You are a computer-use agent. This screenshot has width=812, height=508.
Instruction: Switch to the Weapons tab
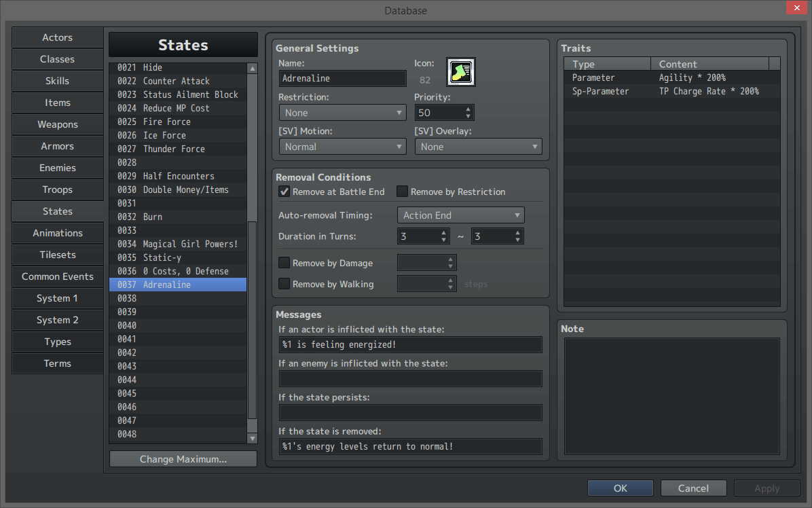coord(58,124)
